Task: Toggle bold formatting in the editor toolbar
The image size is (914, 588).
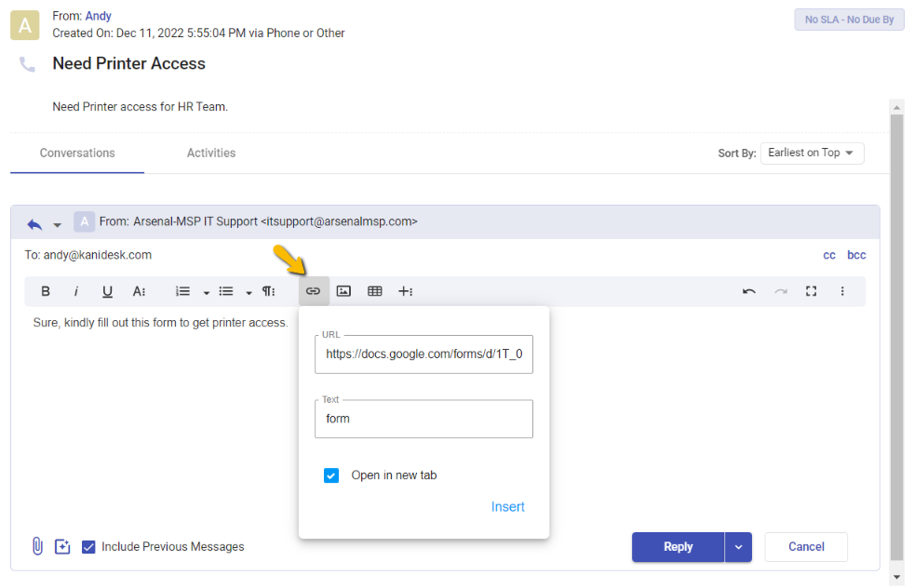Action: (x=46, y=291)
